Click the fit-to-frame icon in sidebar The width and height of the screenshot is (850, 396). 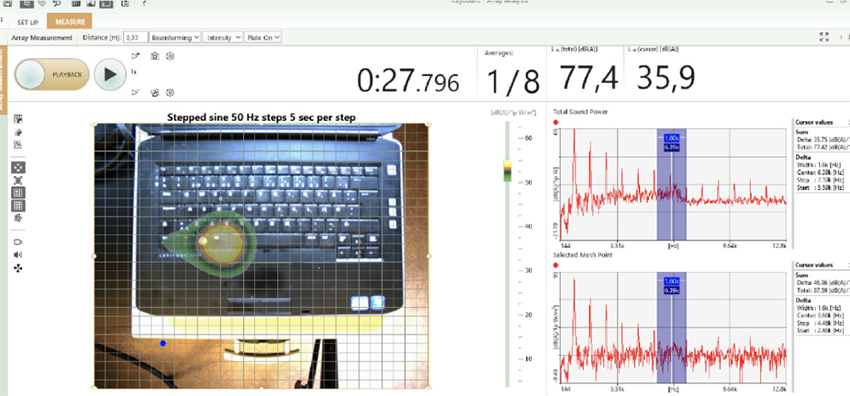[x=18, y=180]
